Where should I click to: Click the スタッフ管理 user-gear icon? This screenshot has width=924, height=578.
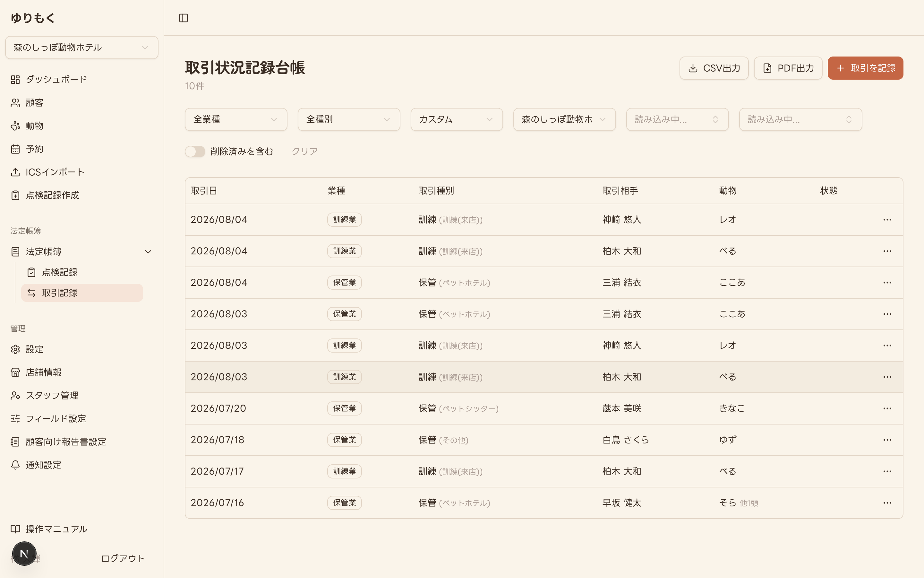pyautogui.click(x=15, y=396)
